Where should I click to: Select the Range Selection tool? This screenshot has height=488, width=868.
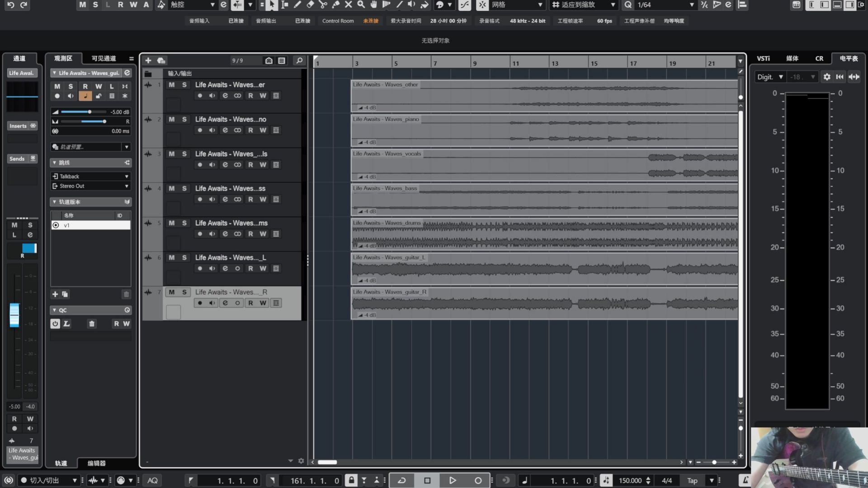(x=284, y=5)
